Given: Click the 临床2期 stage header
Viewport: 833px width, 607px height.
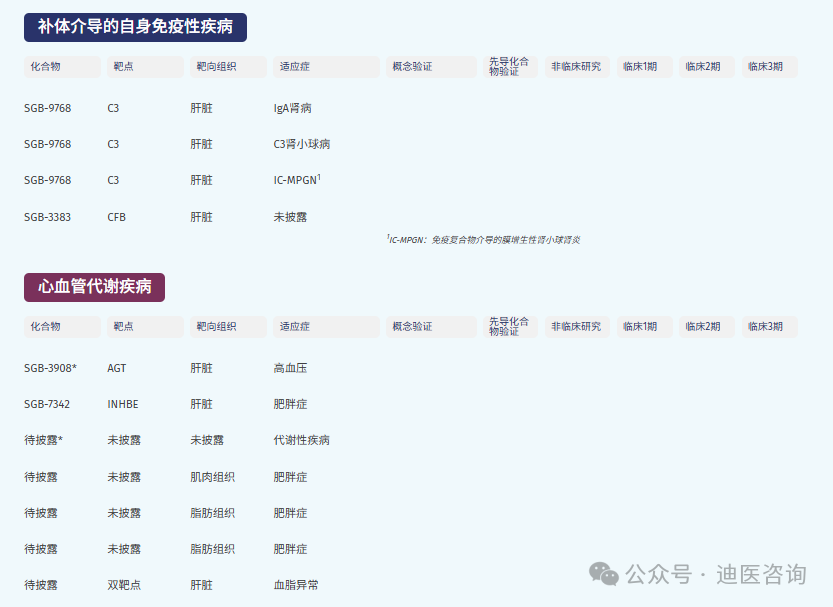Looking at the screenshot, I should click(x=705, y=67).
